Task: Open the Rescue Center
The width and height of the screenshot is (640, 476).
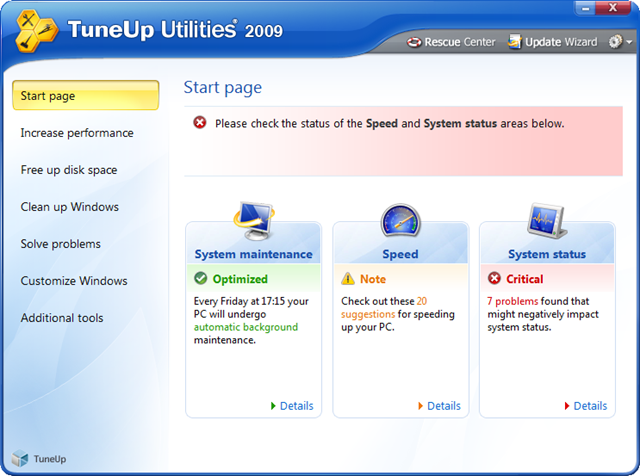Action: 451,42
